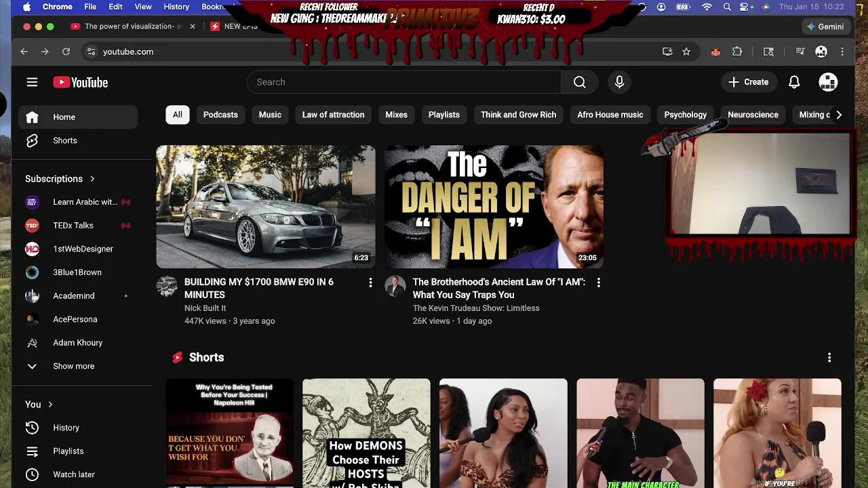Click the browser forward arrow
The image size is (868, 488).
[45, 52]
